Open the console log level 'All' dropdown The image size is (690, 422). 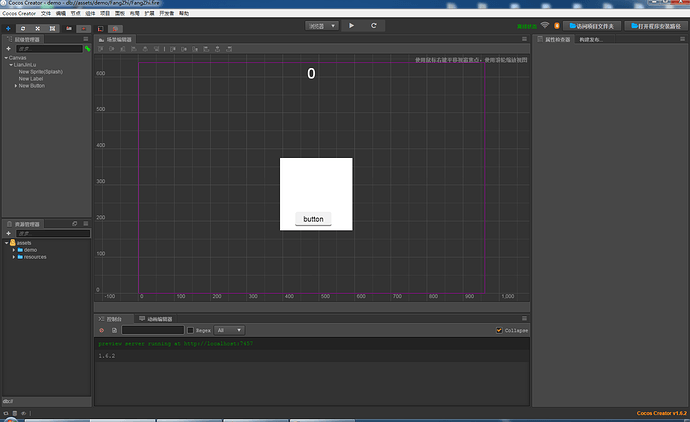[229, 330]
